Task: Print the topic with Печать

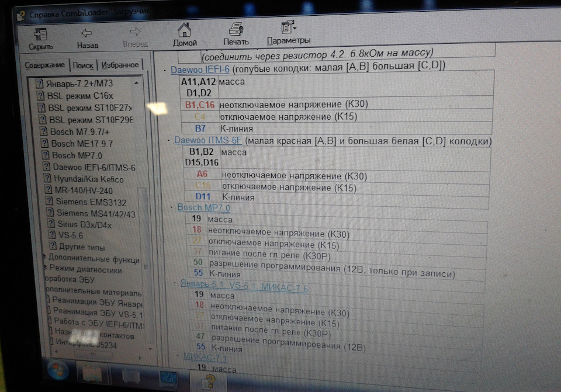Action: [x=236, y=34]
